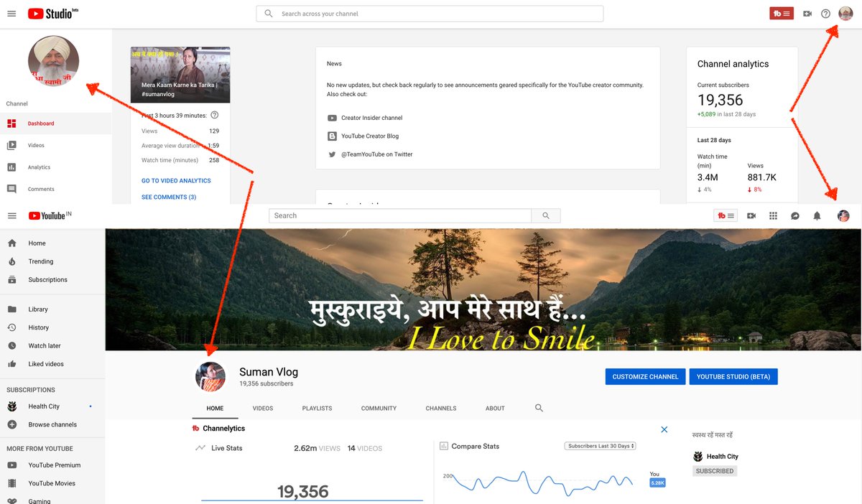Click the 19,356 current subscribers figure in Channel analytics
Screen dimensions: 862x504
720,101
